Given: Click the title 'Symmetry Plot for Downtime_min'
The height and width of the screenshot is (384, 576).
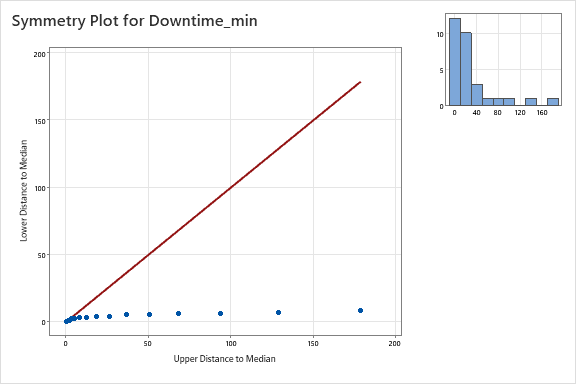Looking at the screenshot, I should pos(134,21).
